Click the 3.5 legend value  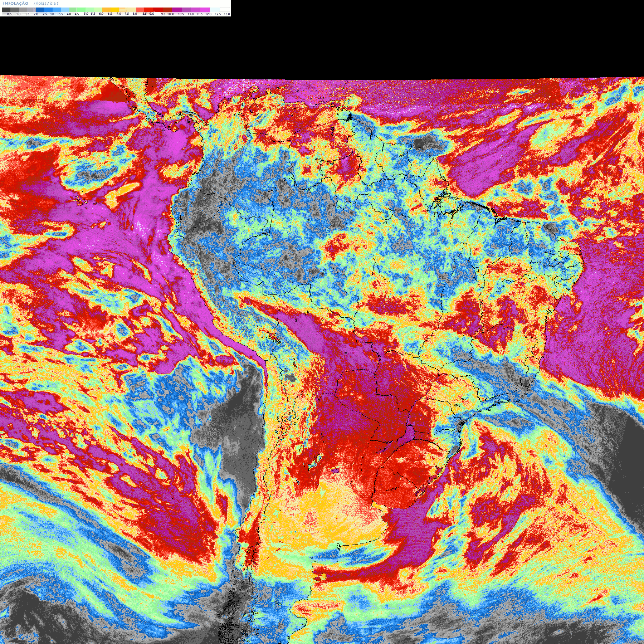(x=61, y=14)
